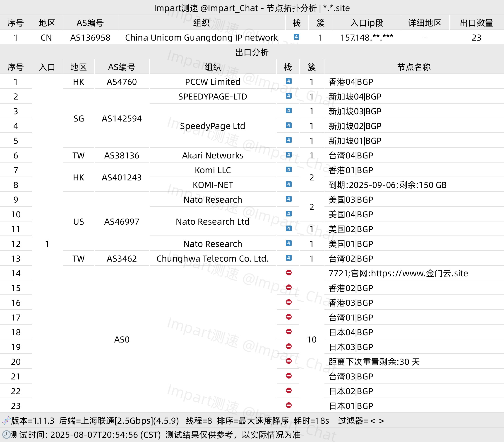Select the AS4760 cell

(122, 82)
